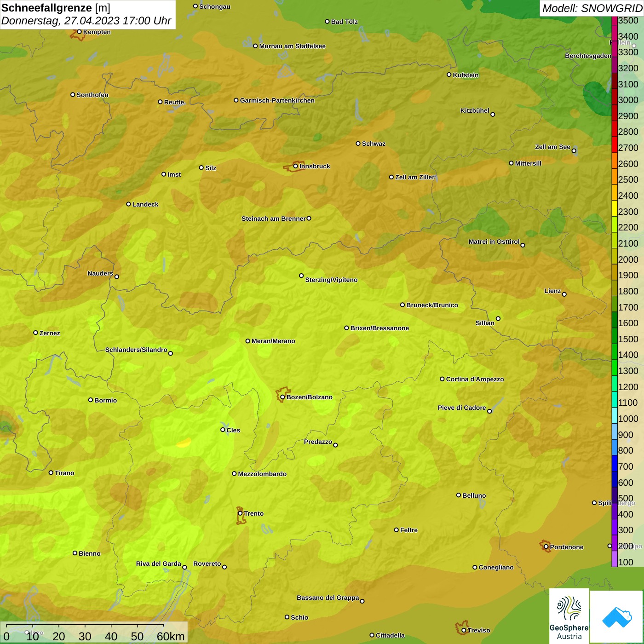Click the Modell: SNOWGRID label
This screenshot has height=644, width=644.
592,8
